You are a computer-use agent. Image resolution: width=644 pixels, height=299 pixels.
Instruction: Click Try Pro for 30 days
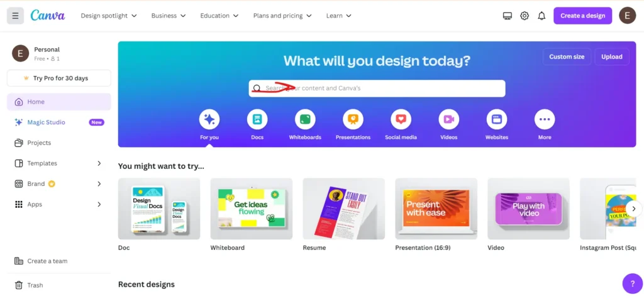(x=58, y=78)
